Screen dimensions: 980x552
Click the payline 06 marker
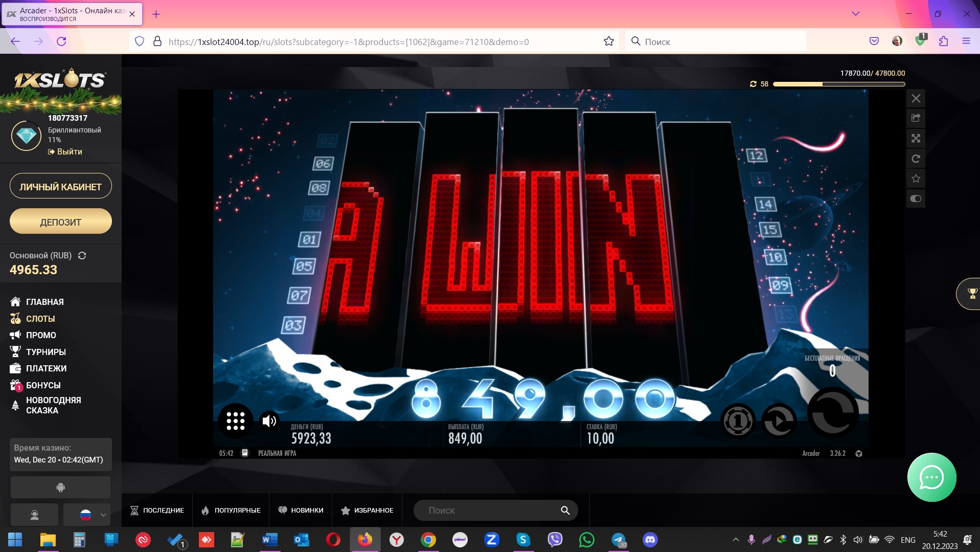tap(323, 163)
